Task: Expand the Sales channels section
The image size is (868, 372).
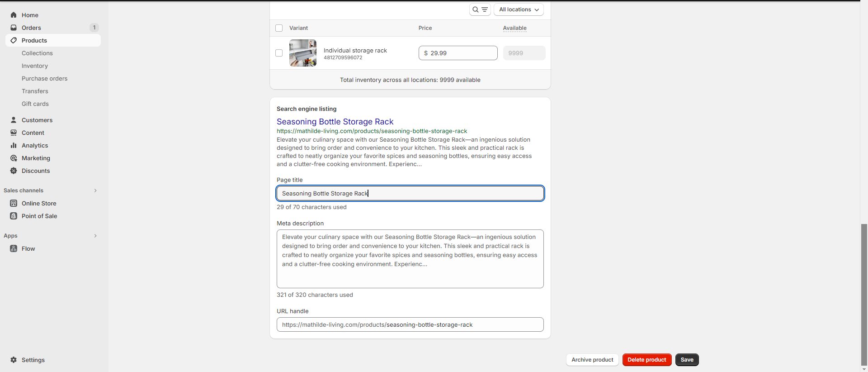Action: (95, 191)
